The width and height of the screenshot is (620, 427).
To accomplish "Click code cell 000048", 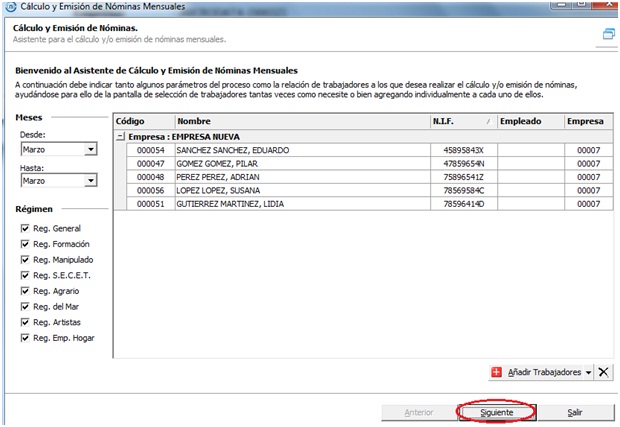I will 150,177.
